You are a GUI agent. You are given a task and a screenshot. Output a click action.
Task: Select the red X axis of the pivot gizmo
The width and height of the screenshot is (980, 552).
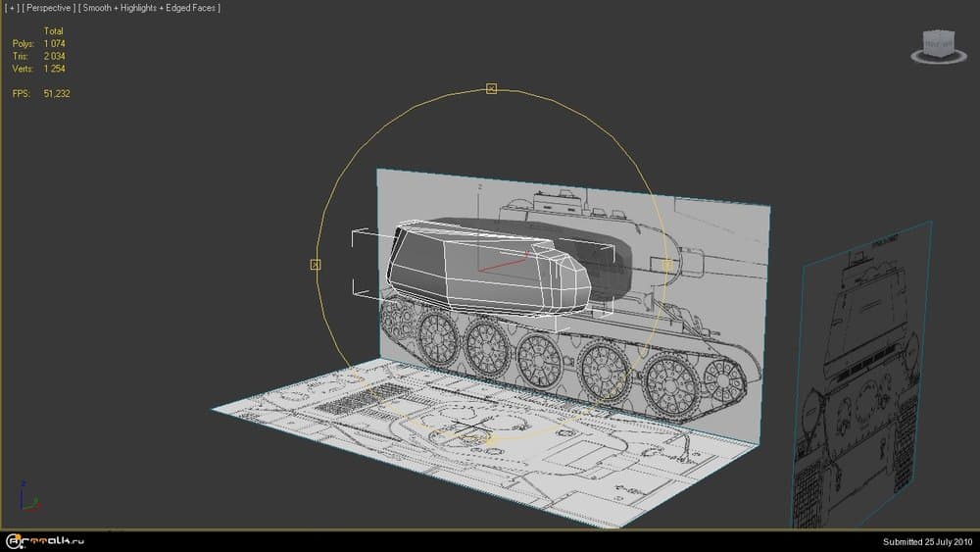click(x=503, y=260)
